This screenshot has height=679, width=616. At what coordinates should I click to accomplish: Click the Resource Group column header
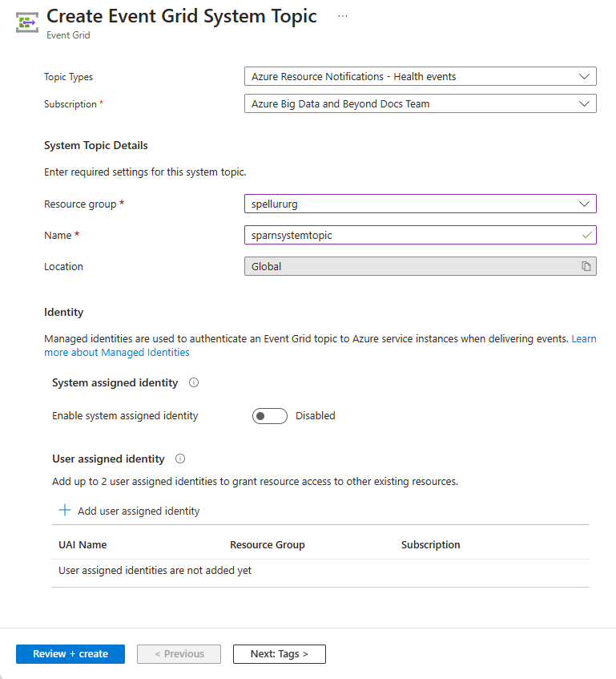(x=267, y=544)
